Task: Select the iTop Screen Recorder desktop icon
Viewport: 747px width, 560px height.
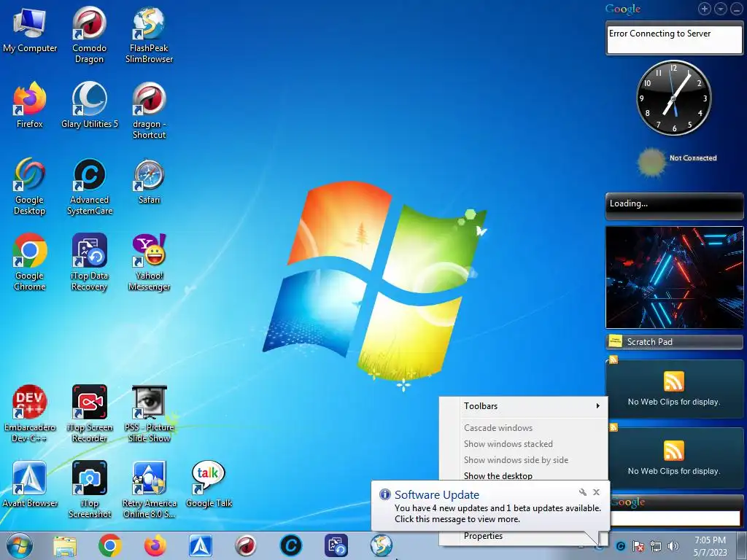Action: [89, 413]
